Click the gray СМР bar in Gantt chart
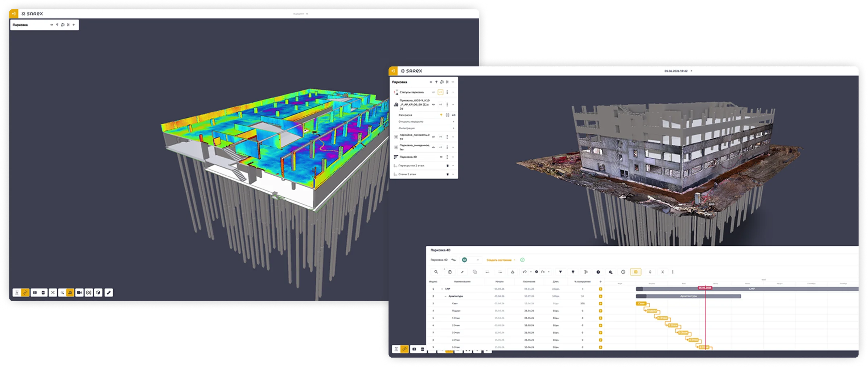This screenshot has height=367, width=868. tap(747, 289)
